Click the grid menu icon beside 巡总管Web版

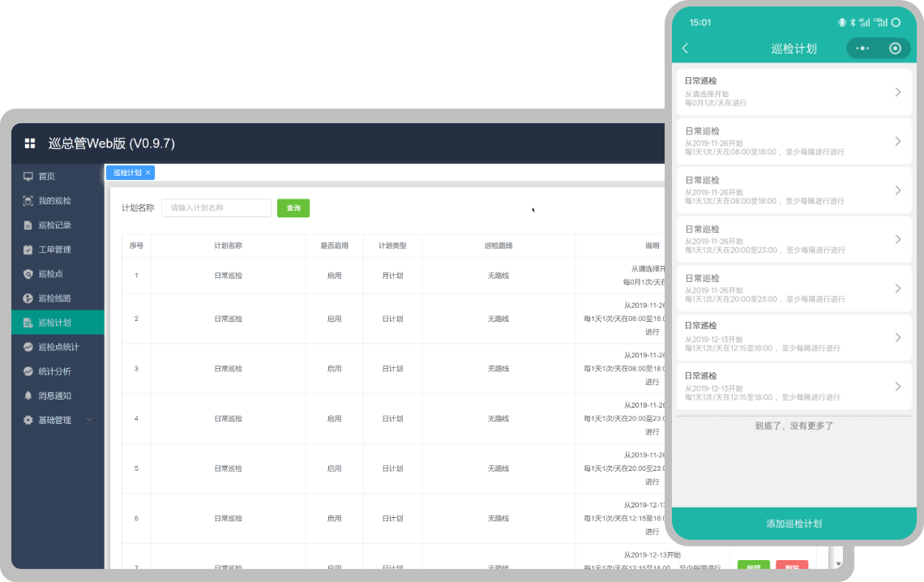click(x=30, y=143)
